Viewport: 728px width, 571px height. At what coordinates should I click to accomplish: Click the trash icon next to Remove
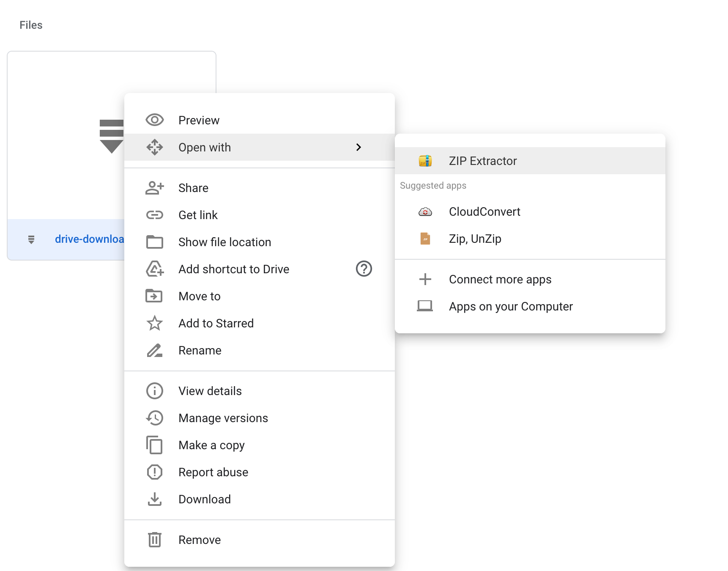(x=155, y=540)
